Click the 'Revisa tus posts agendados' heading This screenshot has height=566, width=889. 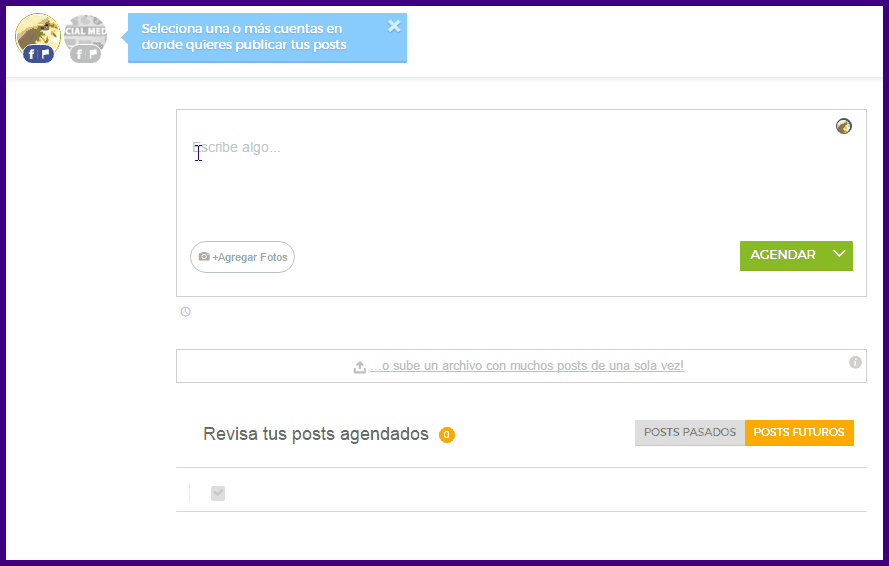click(315, 434)
